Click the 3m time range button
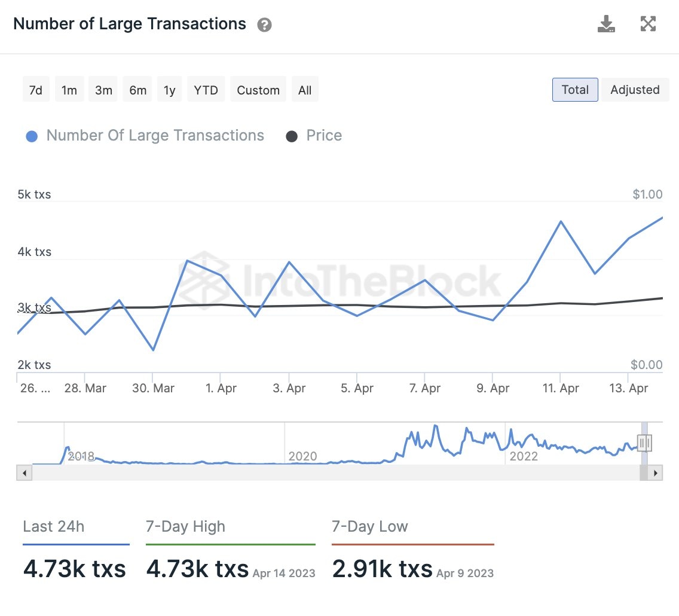 (x=103, y=89)
